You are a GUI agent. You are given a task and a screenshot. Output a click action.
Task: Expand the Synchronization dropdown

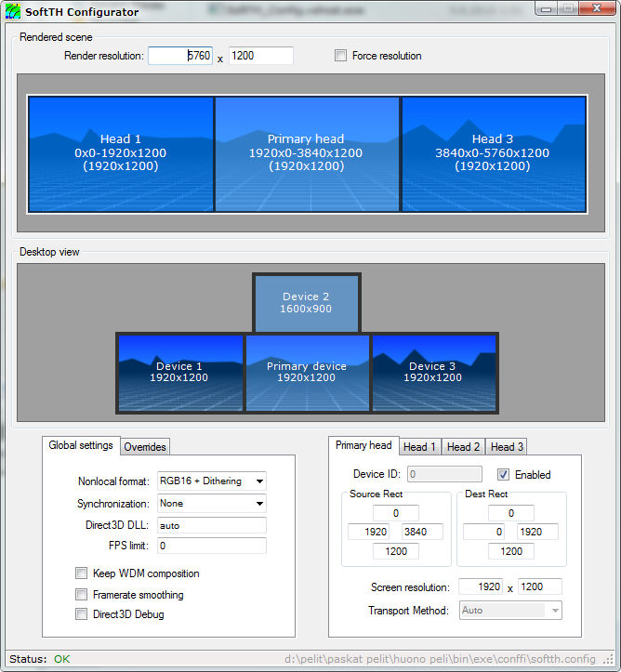pos(212,503)
